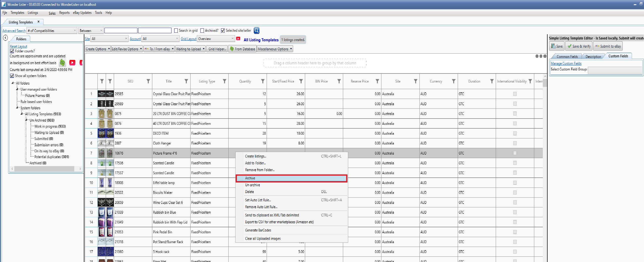Uncheck Show all system folders
The height and width of the screenshot is (262, 644).
click(12, 76)
